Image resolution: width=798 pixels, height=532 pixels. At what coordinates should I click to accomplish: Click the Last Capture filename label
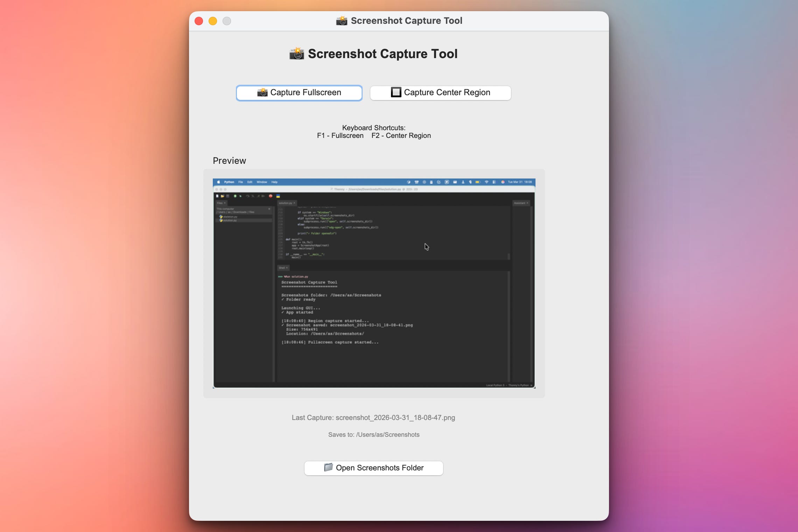click(x=373, y=418)
